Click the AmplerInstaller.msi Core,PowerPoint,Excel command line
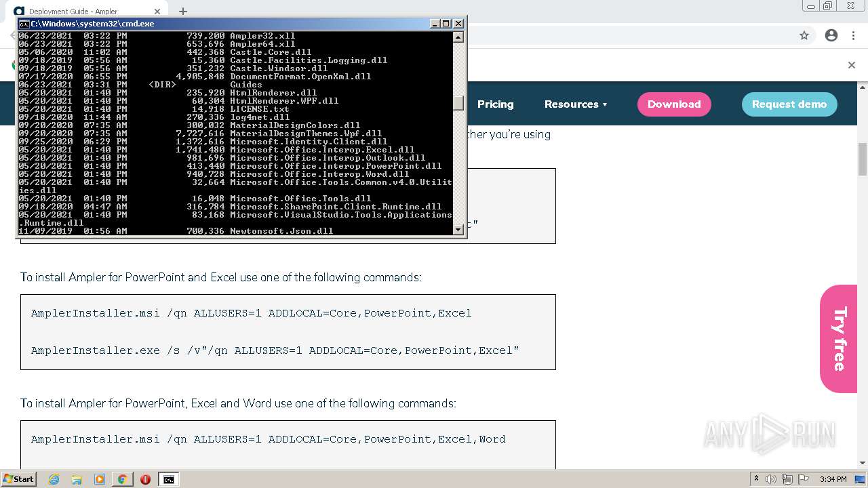The width and height of the screenshot is (868, 488). click(252, 313)
